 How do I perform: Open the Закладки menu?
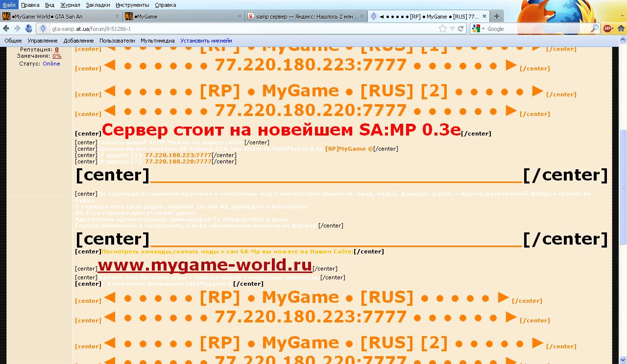click(98, 5)
